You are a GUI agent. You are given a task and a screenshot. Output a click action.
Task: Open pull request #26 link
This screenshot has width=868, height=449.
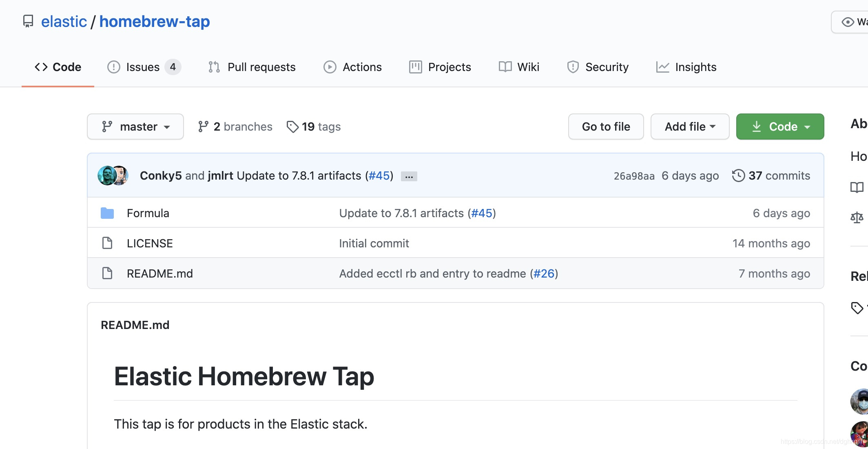pyautogui.click(x=544, y=273)
